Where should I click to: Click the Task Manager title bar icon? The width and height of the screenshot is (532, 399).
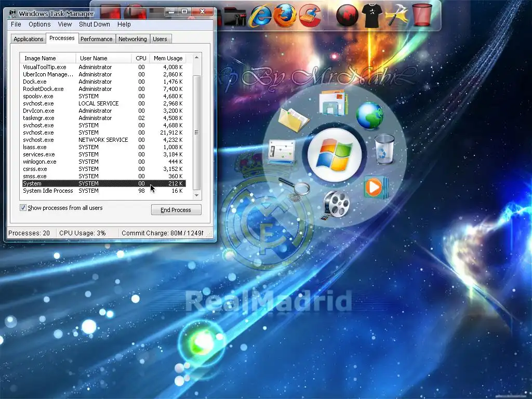pyautogui.click(x=12, y=14)
